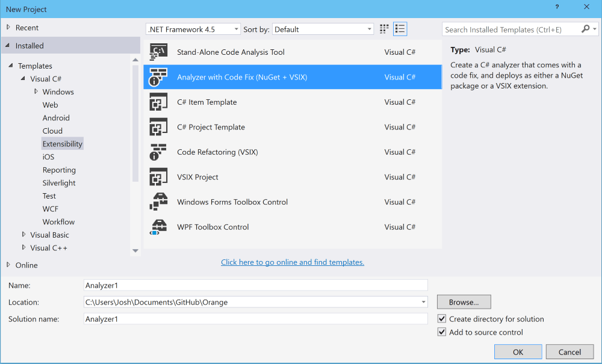Uncheck Create directory for solution
The height and width of the screenshot is (364, 602).
pyautogui.click(x=441, y=319)
